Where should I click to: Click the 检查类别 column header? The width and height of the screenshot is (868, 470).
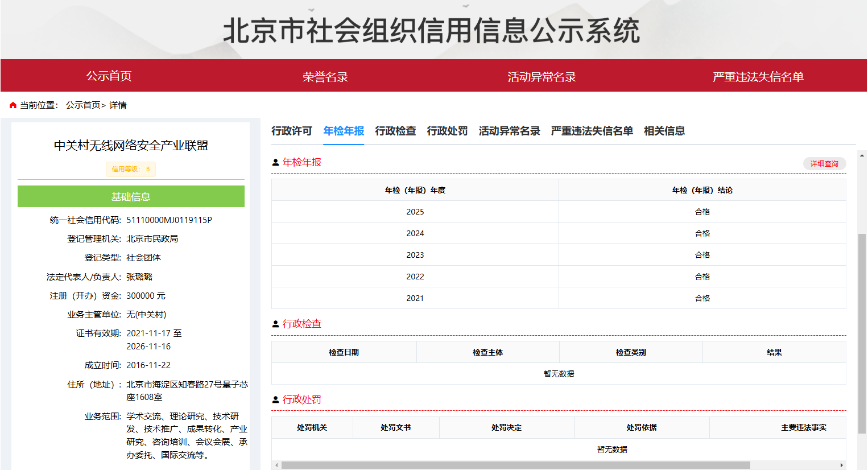click(x=631, y=352)
